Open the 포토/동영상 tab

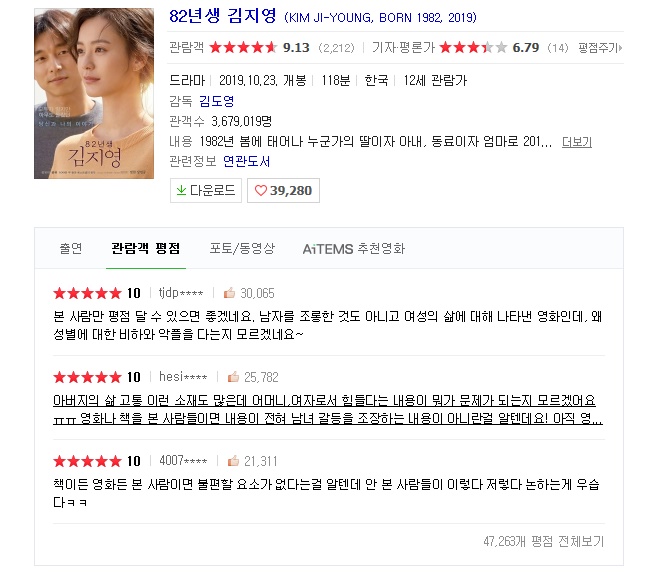click(x=242, y=248)
